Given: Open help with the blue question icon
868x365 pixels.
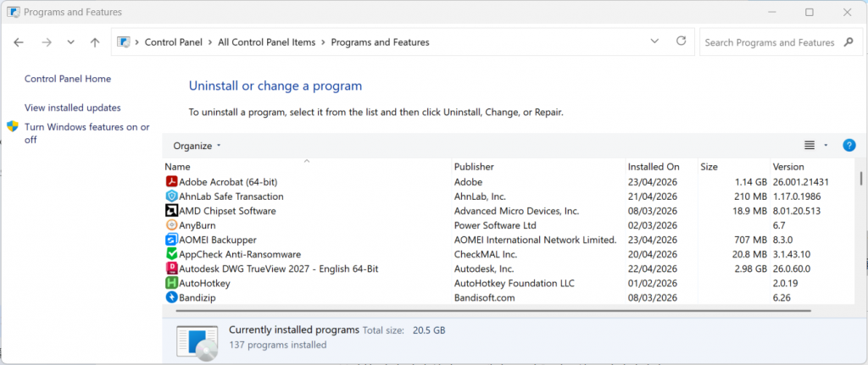Looking at the screenshot, I should [849, 146].
